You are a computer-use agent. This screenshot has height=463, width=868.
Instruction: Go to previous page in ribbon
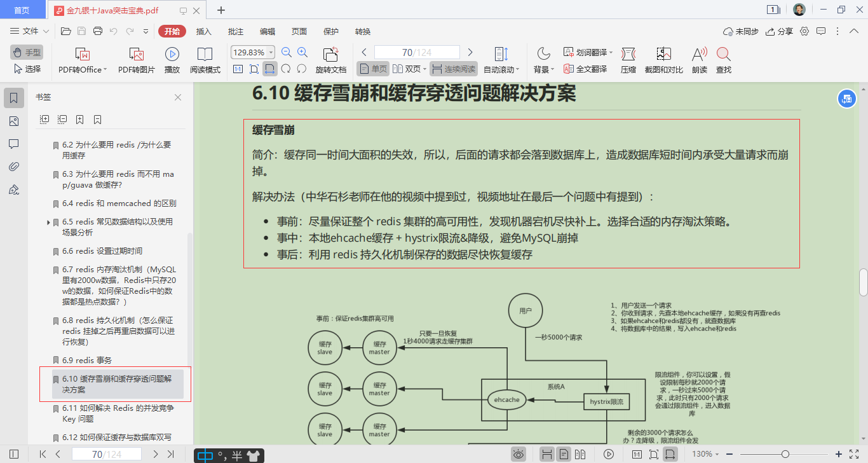tap(364, 52)
